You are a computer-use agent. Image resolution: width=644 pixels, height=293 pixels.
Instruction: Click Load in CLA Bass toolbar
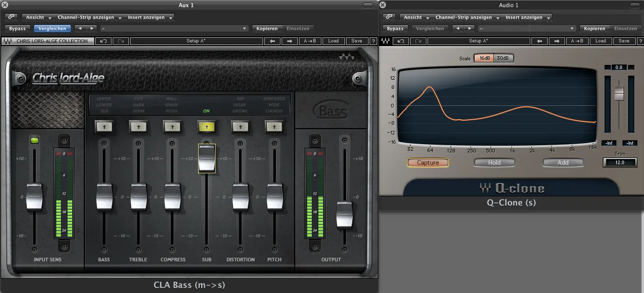pyautogui.click(x=333, y=41)
